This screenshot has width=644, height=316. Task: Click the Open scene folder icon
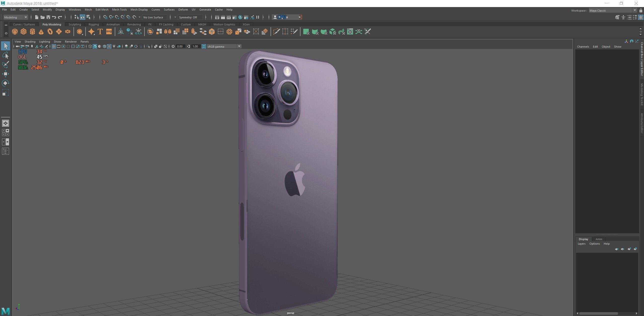pyautogui.click(x=43, y=17)
